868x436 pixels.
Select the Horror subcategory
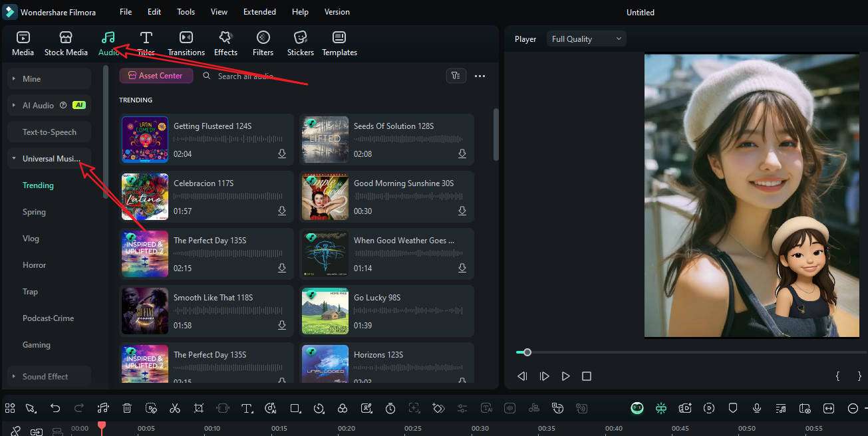coord(35,265)
